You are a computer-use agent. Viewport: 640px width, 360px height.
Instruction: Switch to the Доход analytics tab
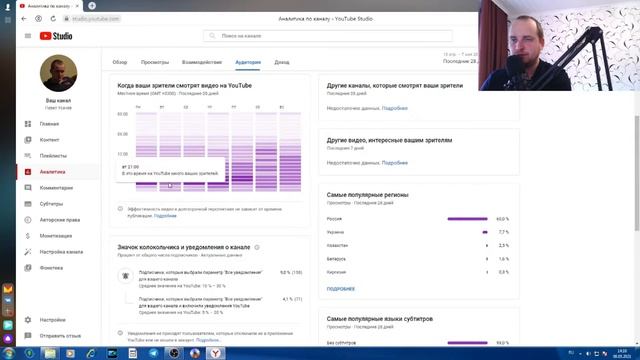(x=282, y=62)
